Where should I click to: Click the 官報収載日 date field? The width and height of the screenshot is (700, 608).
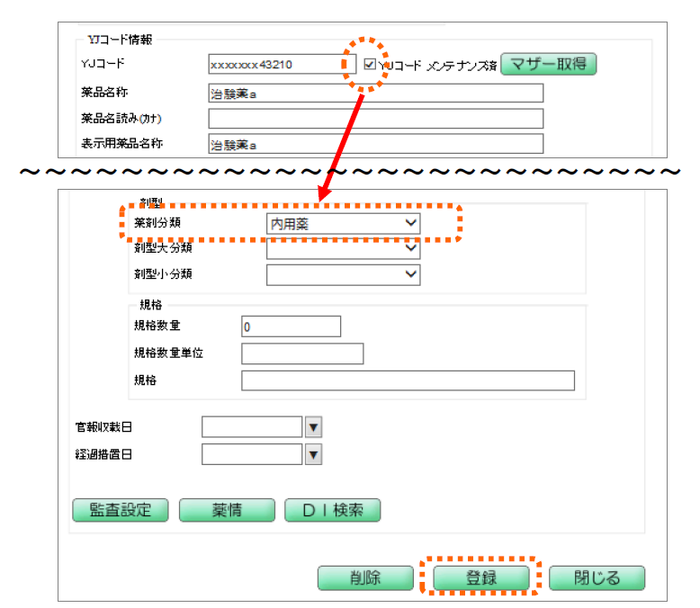(x=252, y=427)
